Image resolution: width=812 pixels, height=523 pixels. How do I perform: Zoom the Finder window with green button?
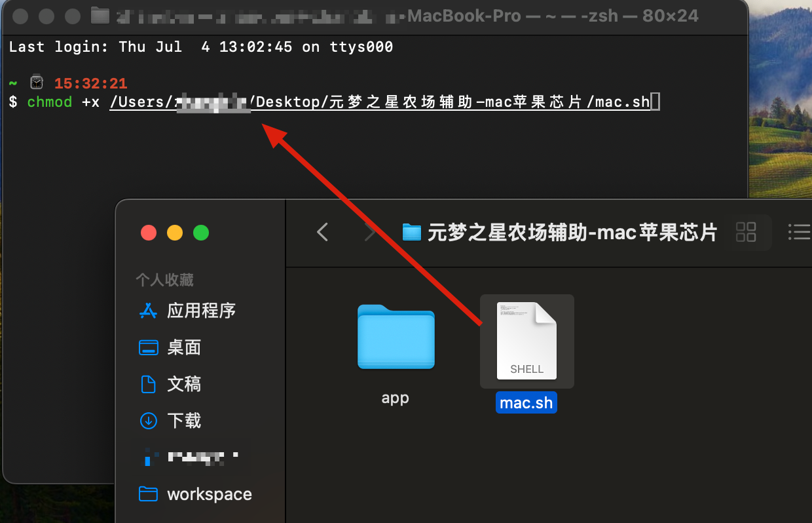click(x=201, y=233)
